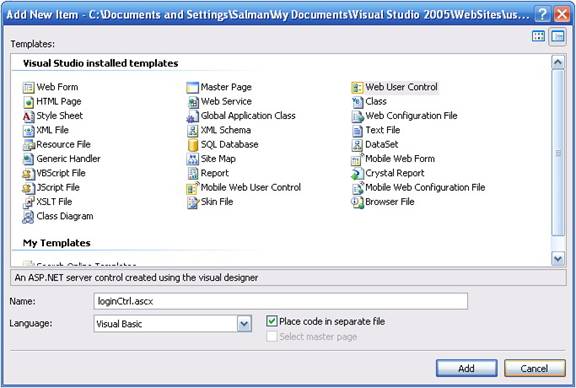Click the Add button
The image size is (576, 388).
[467, 368]
